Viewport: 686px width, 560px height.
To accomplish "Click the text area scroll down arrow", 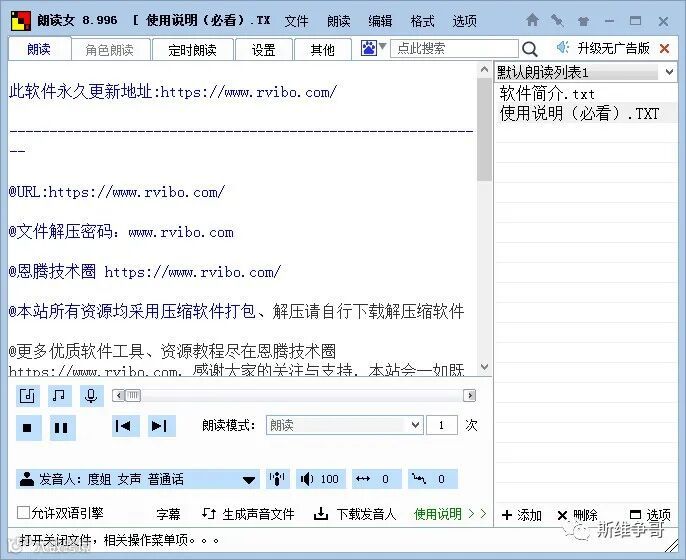I will (x=484, y=367).
